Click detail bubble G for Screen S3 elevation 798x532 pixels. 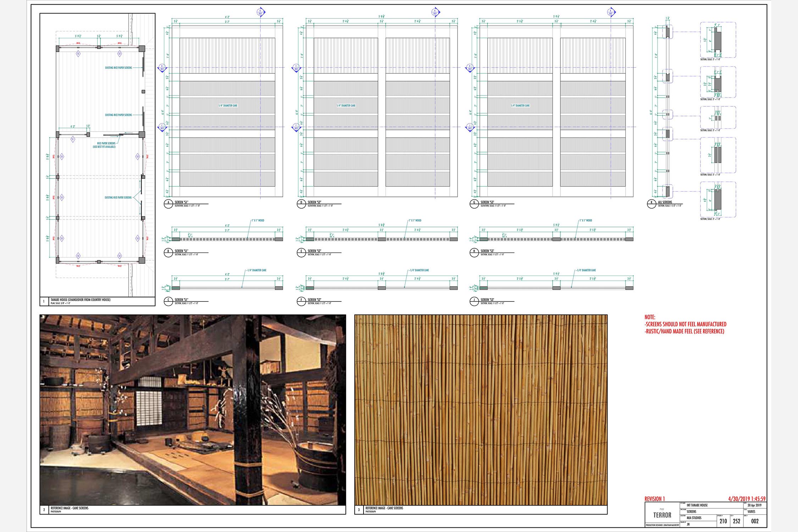(x=474, y=204)
